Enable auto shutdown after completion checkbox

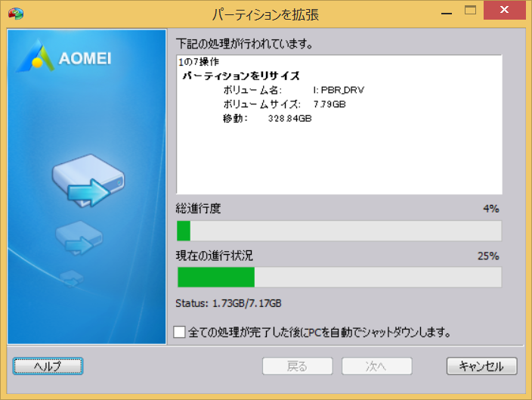click(179, 332)
